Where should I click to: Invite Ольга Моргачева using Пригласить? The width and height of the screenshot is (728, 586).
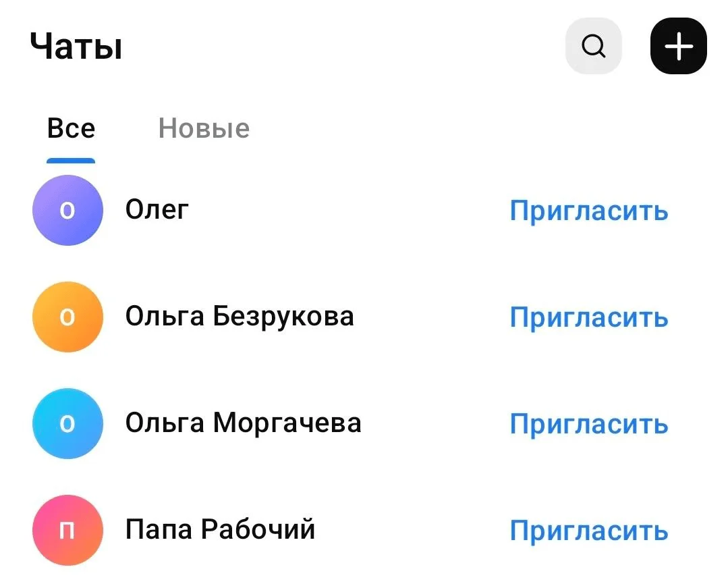click(588, 425)
